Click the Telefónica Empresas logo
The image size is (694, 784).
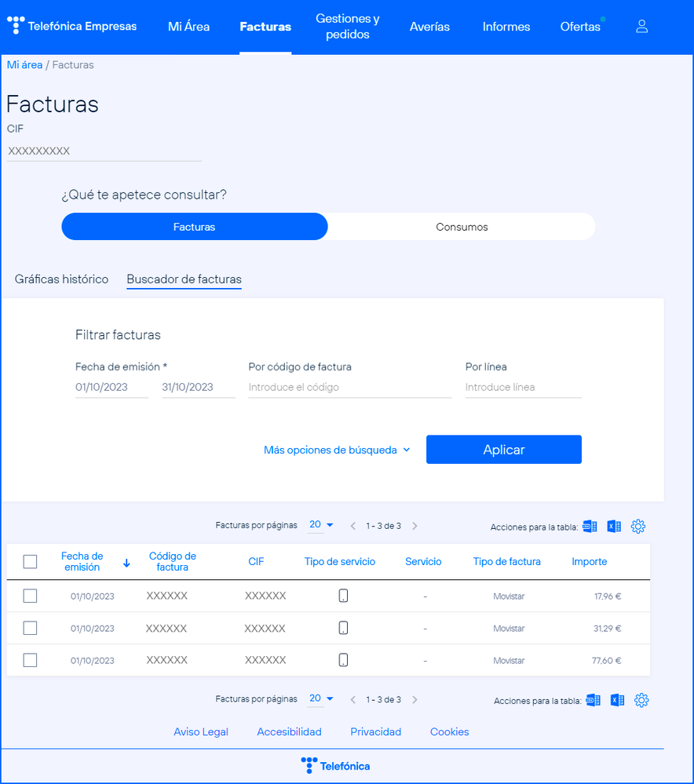pyautogui.click(x=72, y=26)
